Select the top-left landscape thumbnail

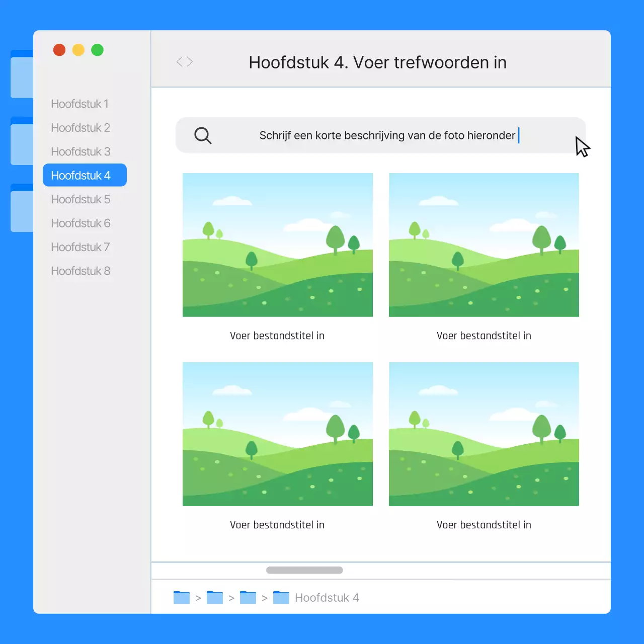[x=277, y=245]
